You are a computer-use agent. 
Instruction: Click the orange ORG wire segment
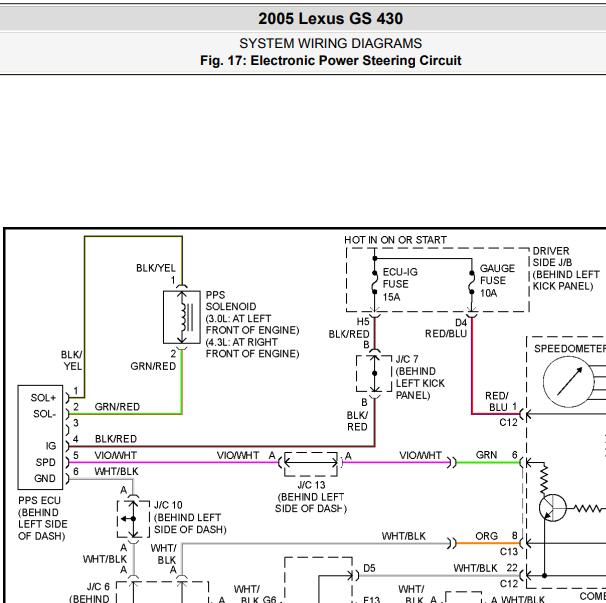pyautogui.click(x=488, y=543)
